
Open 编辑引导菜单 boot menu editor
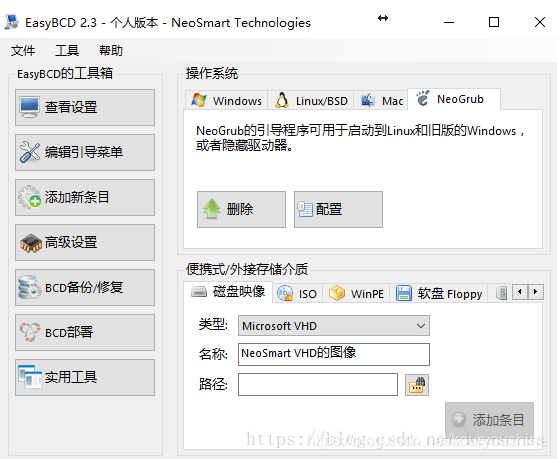click(85, 152)
